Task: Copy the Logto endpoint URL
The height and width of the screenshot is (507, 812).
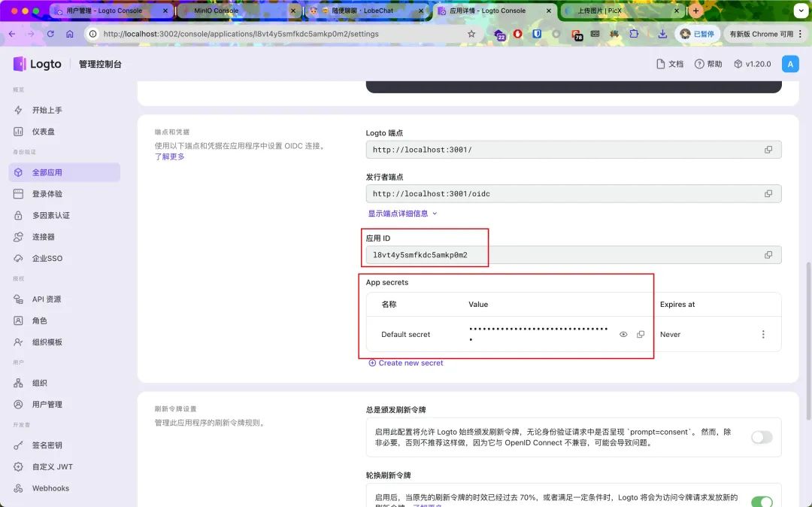Action: pyautogui.click(x=768, y=150)
